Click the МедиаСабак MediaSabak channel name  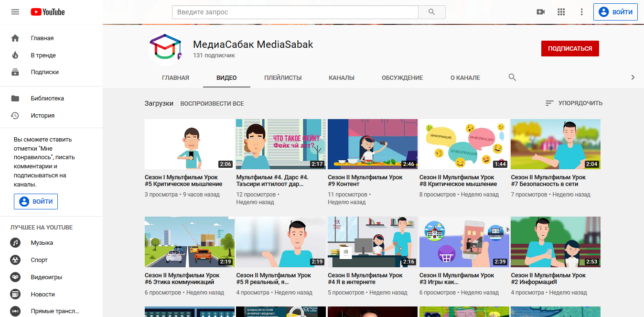click(253, 44)
